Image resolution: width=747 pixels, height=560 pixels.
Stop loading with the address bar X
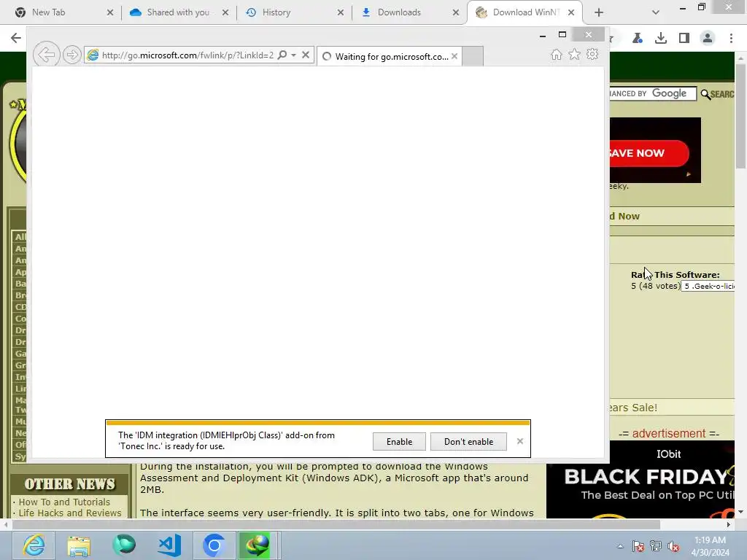[306, 55]
